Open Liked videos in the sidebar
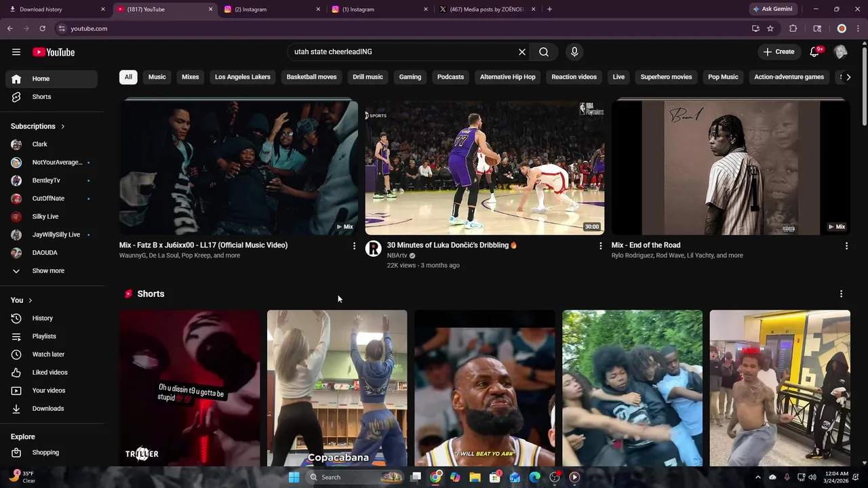The height and width of the screenshot is (488, 868). point(52,372)
